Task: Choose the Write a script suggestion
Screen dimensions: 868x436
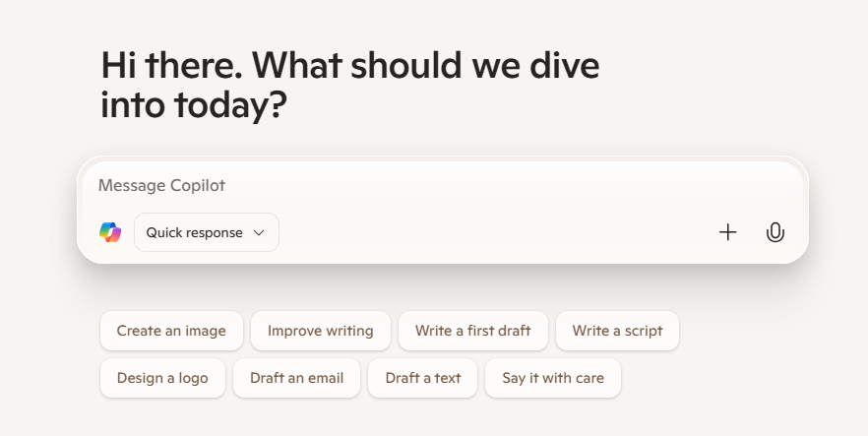Action: click(x=617, y=331)
